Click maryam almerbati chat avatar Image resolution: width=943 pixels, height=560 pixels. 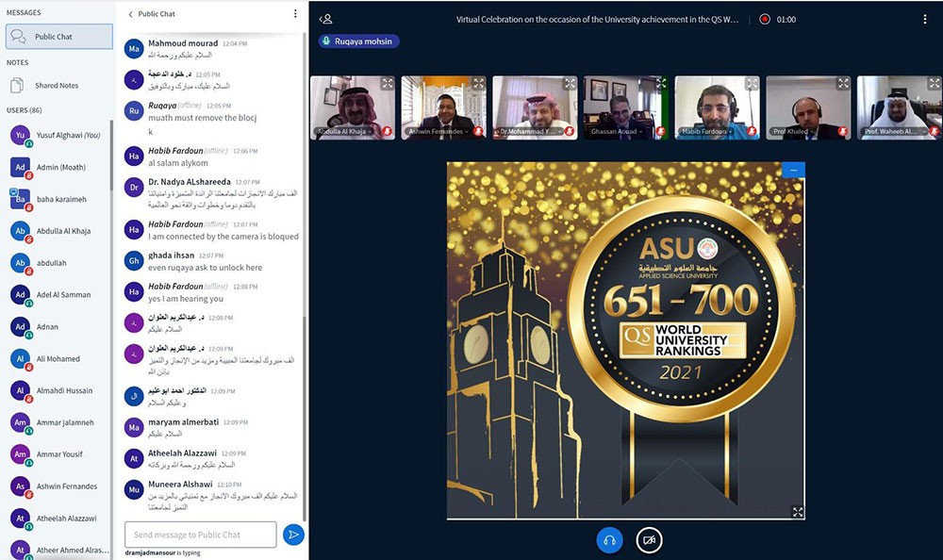tap(134, 428)
